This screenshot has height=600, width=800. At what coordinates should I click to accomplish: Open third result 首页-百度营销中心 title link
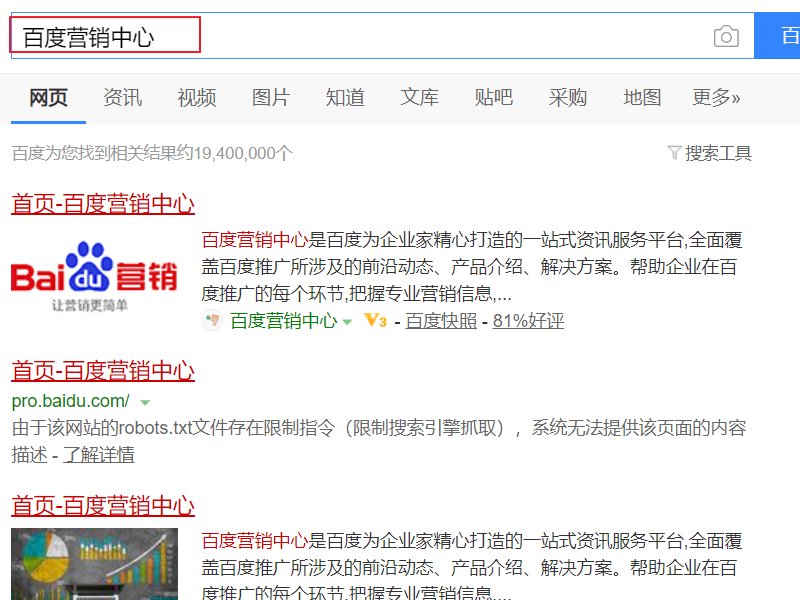[103, 506]
